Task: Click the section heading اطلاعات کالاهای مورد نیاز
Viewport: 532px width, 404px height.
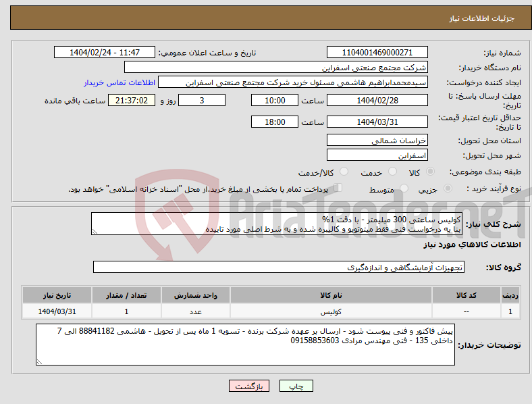Action: click(x=472, y=245)
